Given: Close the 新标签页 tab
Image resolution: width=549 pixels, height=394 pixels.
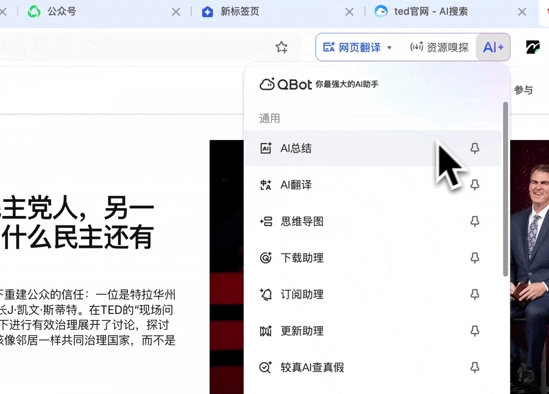Looking at the screenshot, I should (349, 12).
